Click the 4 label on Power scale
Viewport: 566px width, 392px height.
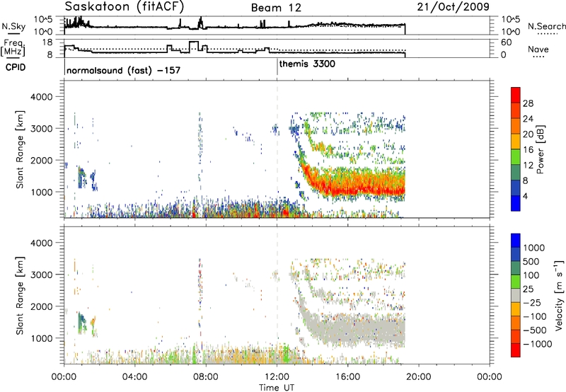(x=525, y=196)
